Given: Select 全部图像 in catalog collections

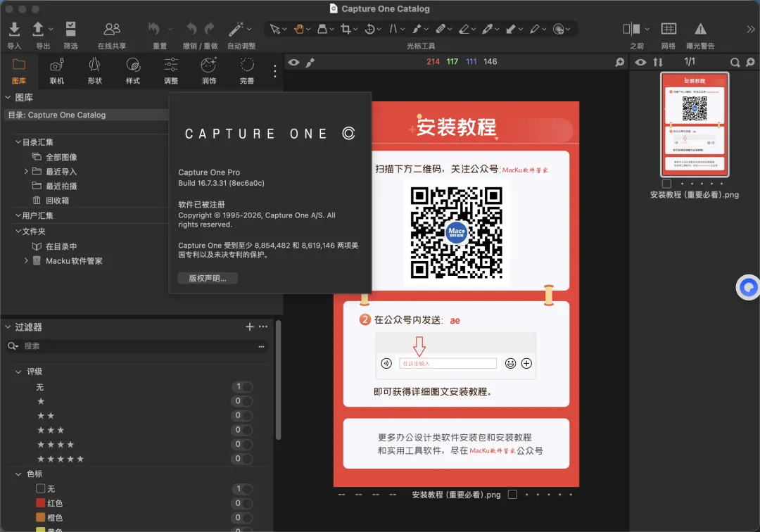Looking at the screenshot, I should click(61, 157).
